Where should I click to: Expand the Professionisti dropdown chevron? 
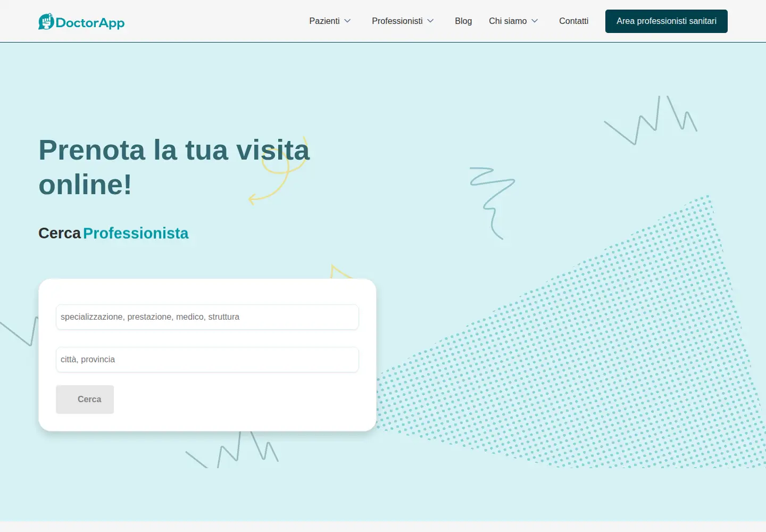(x=430, y=21)
